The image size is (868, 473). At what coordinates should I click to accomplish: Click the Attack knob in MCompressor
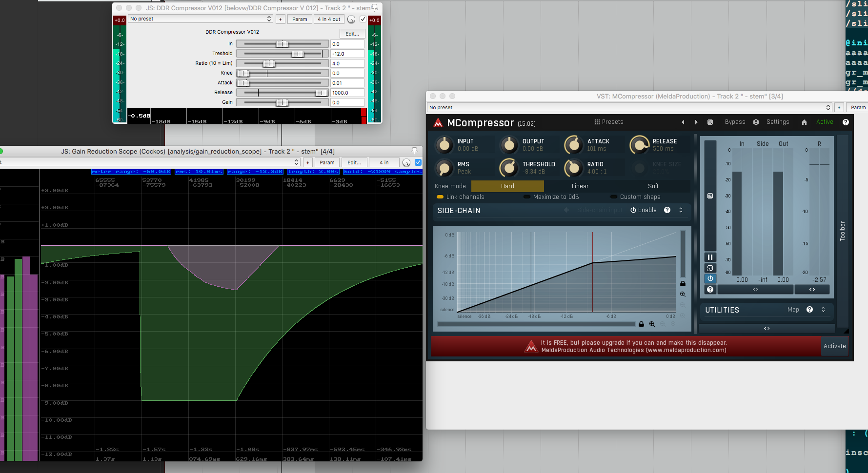pos(574,145)
